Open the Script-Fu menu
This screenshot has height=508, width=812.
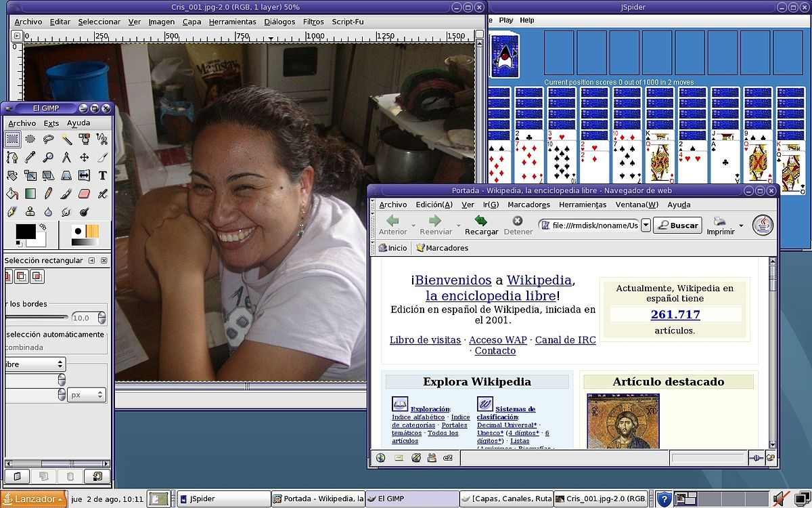point(348,22)
